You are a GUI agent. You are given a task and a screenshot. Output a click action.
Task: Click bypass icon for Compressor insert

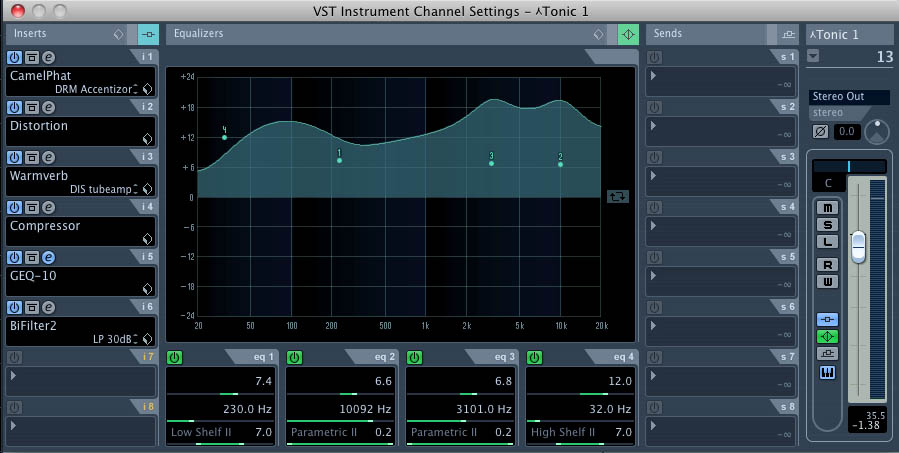point(32,207)
